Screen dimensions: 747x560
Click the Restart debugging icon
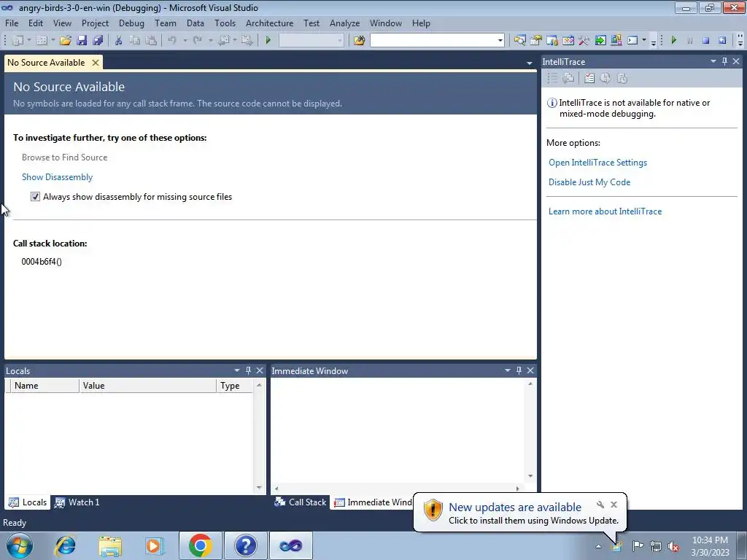(722, 41)
